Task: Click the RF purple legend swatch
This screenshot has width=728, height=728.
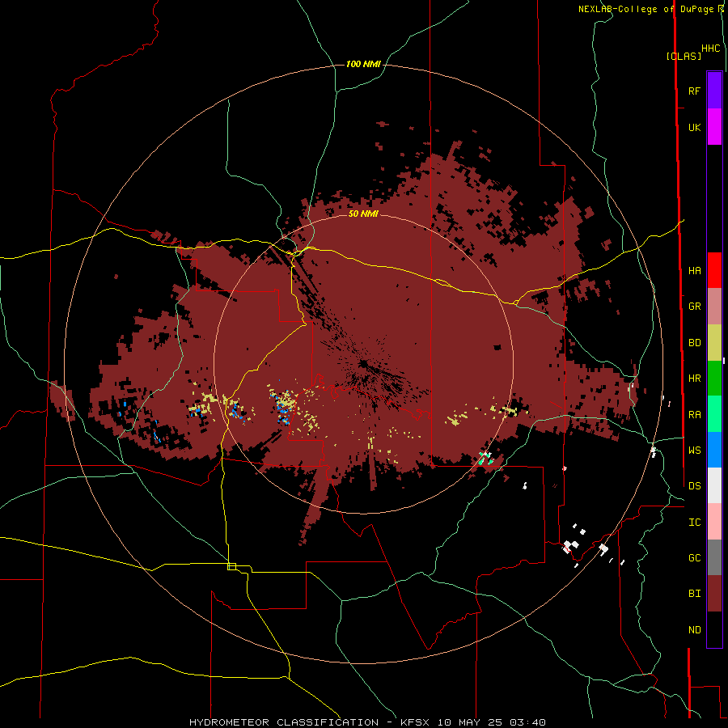Action: click(714, 91)
